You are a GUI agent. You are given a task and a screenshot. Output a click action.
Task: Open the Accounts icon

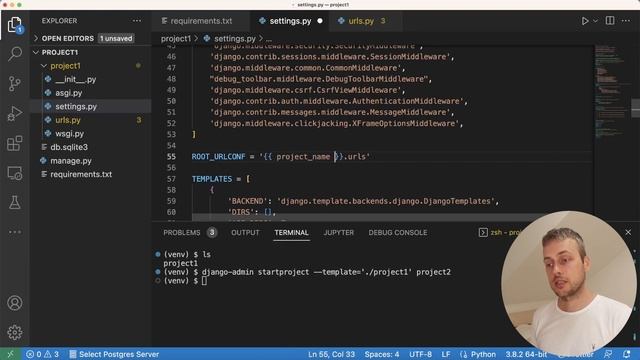click(15, 303)
